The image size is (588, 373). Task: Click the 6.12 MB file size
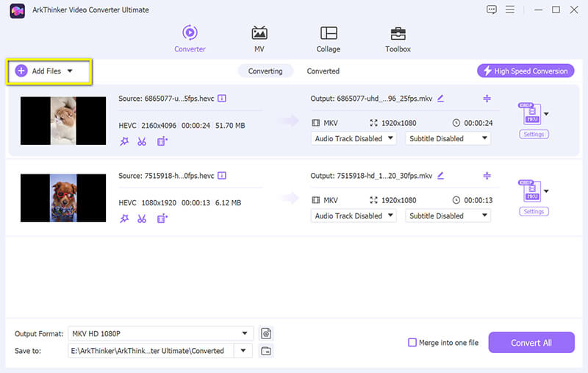point(228,202)
